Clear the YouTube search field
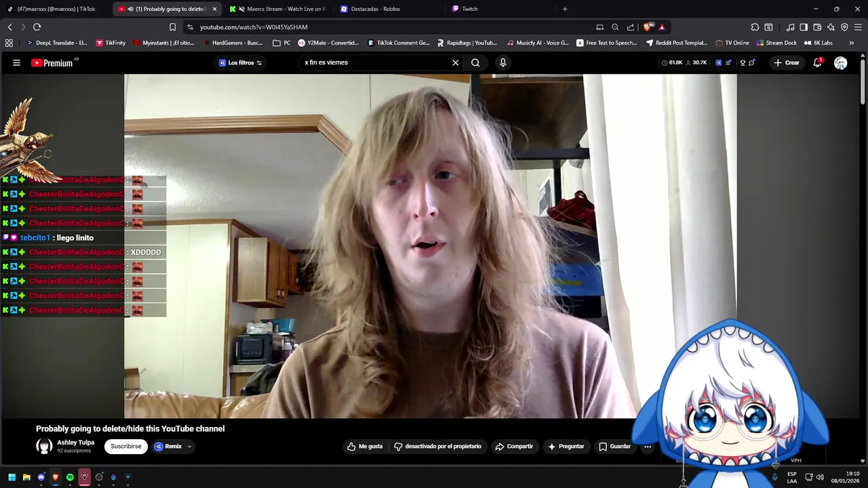The width and height of the screenshot is (868, 488). point(456,62)
